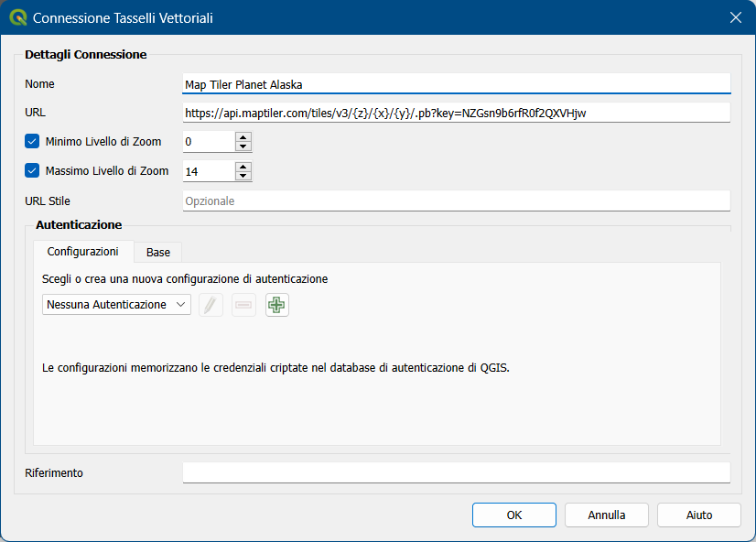Click the Scegli o crea configurazione text

pyautogui.click(x=185, y=279)
